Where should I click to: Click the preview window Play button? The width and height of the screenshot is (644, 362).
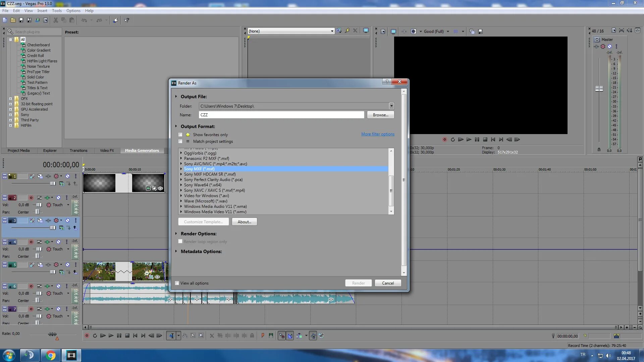(469, 139)
